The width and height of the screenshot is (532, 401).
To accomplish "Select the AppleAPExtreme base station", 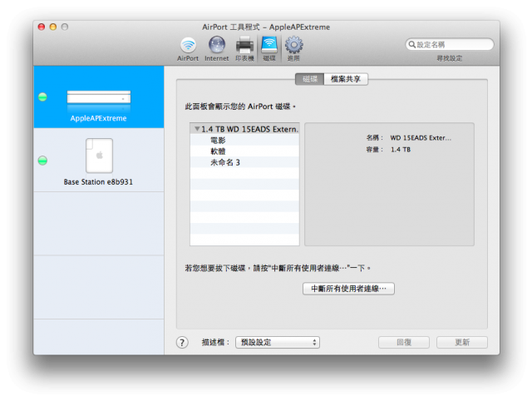I will 99,97.
